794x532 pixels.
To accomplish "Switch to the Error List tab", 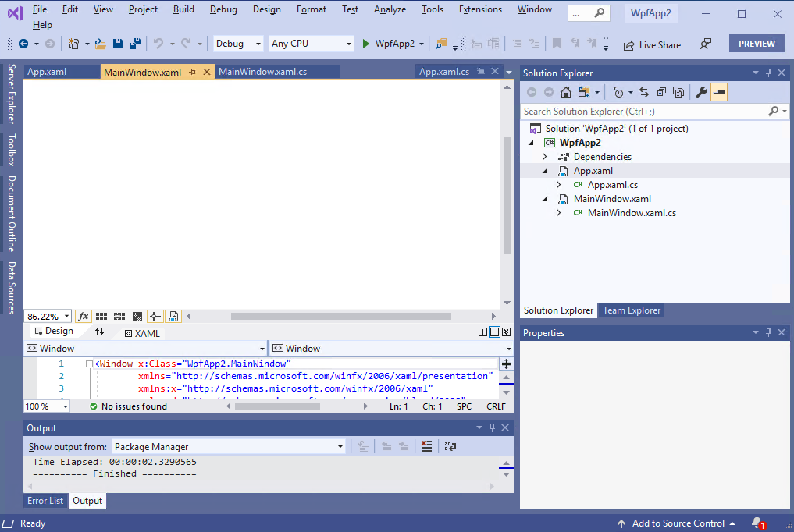I will tap(45, 501).
